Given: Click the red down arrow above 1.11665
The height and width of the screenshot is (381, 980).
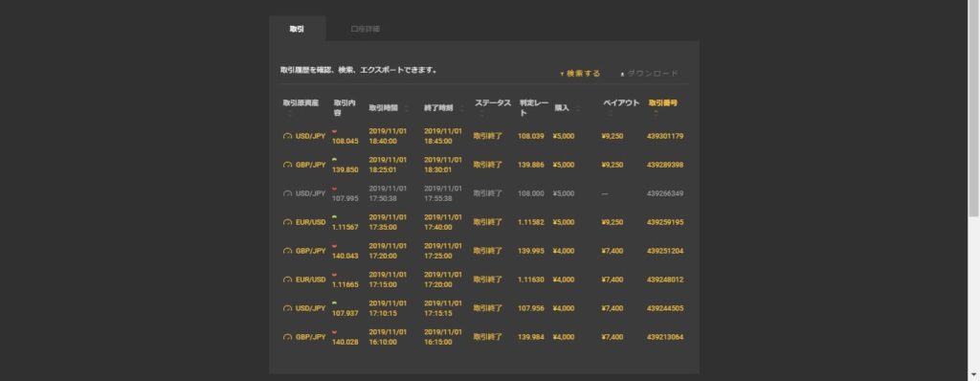Looking at the screenshot, I should (334, 276).
